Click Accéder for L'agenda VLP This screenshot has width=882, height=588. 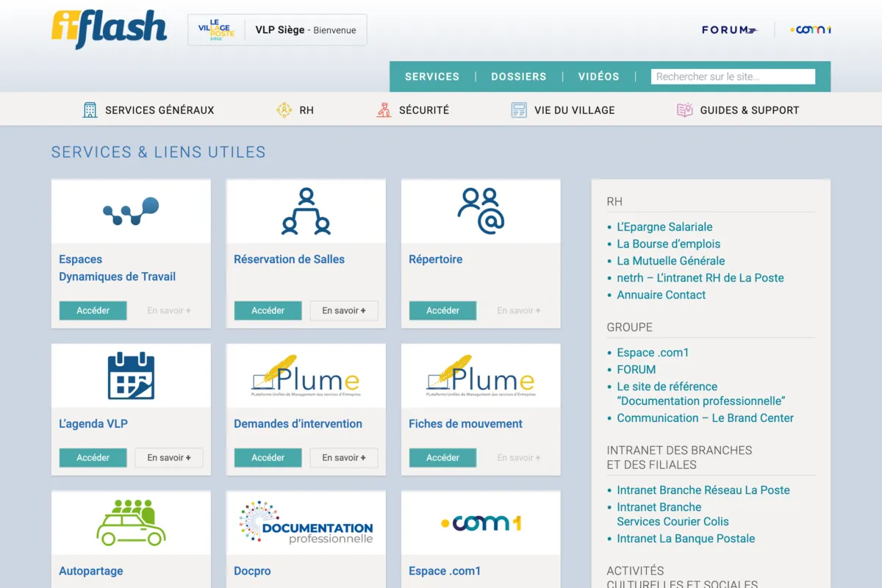tap(93, 458)
